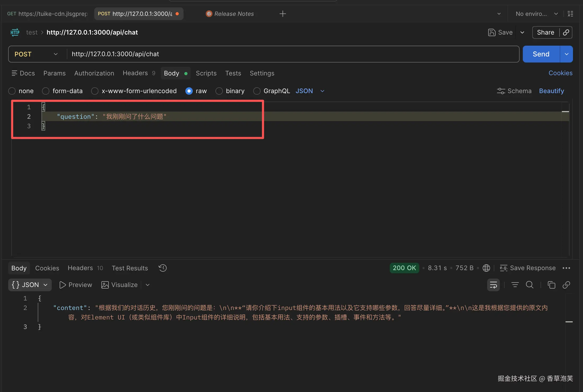Expand the Send button arrow options
The width and height of the screenshot is (583, 392).
(x=566, y=54)
